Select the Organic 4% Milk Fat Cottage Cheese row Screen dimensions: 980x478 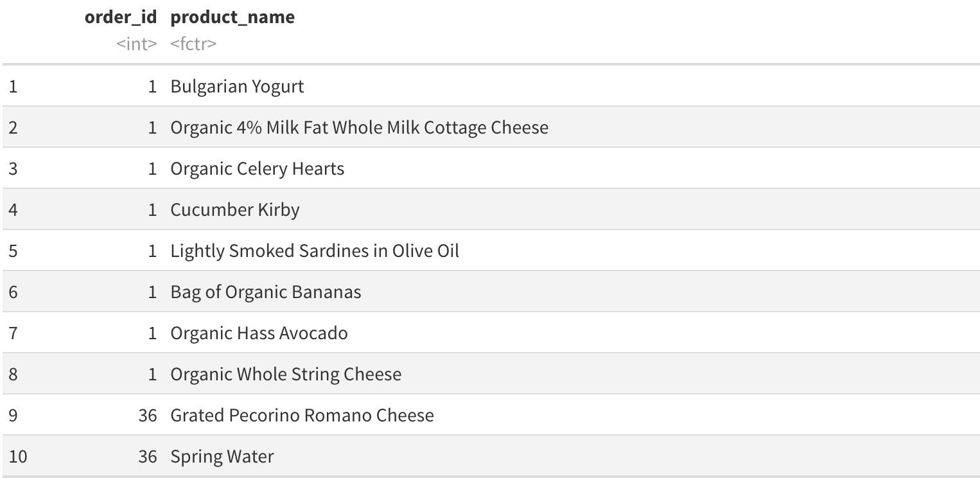coord(490,127)
